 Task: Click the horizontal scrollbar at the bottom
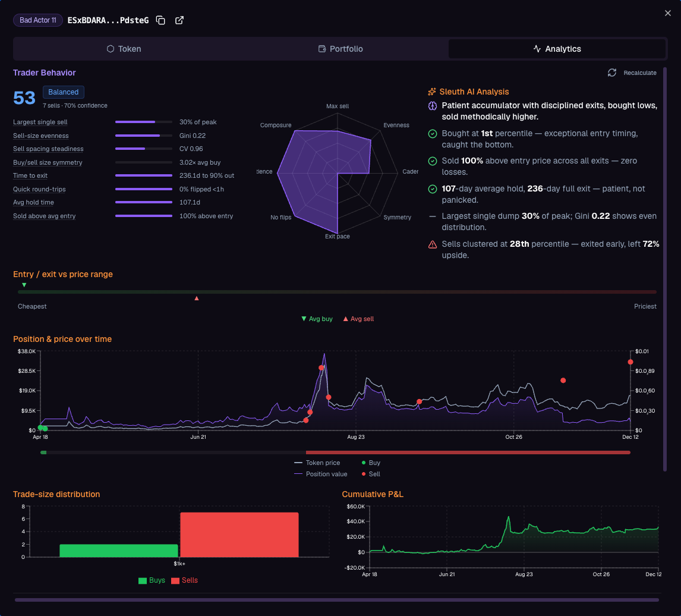pos(336,600)
